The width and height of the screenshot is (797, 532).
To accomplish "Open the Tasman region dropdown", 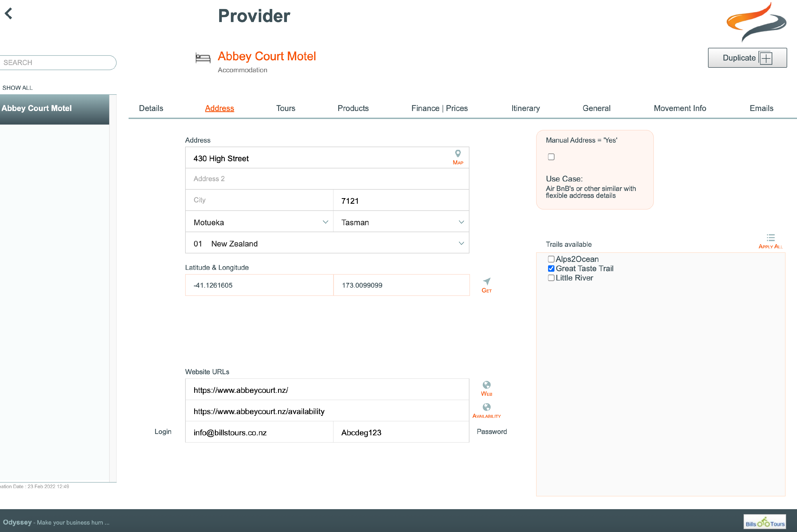I will [461, 222].
